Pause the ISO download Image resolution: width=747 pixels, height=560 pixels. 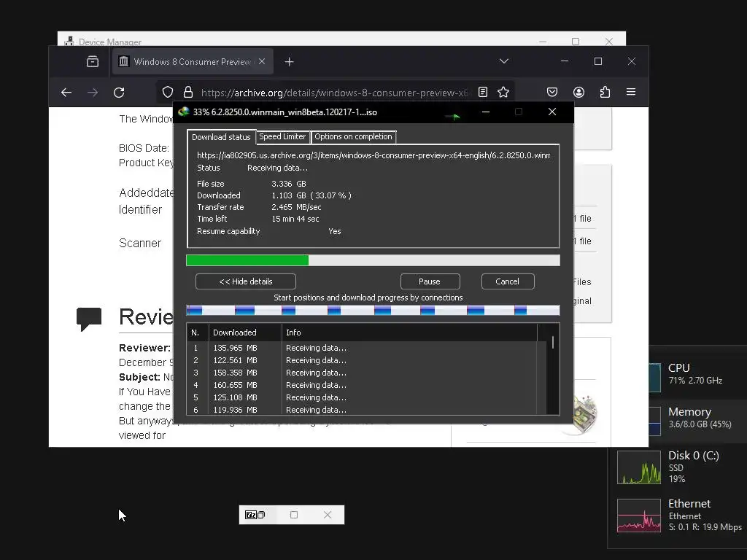(x=430, y=281)
